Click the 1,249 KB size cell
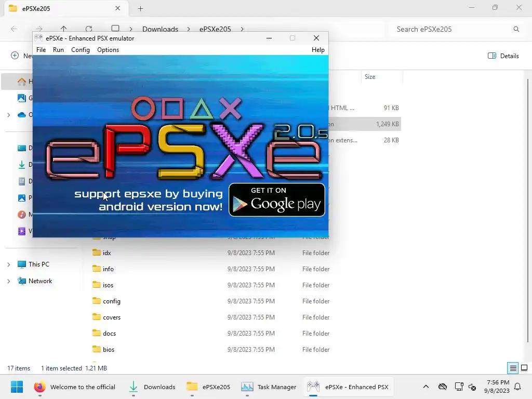This screenshot has width=532, height=399. 387,124
